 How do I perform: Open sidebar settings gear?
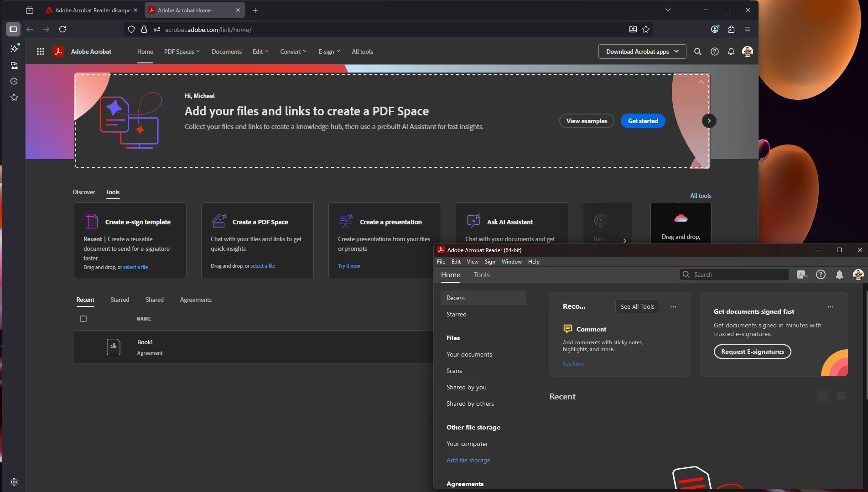coord(14,482)
